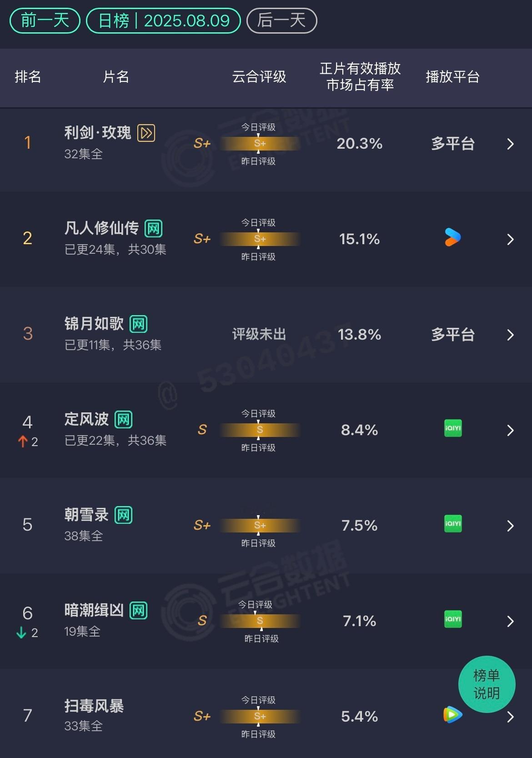Tap the iQIYI icon in 朝雪录 row

point(453,524)
